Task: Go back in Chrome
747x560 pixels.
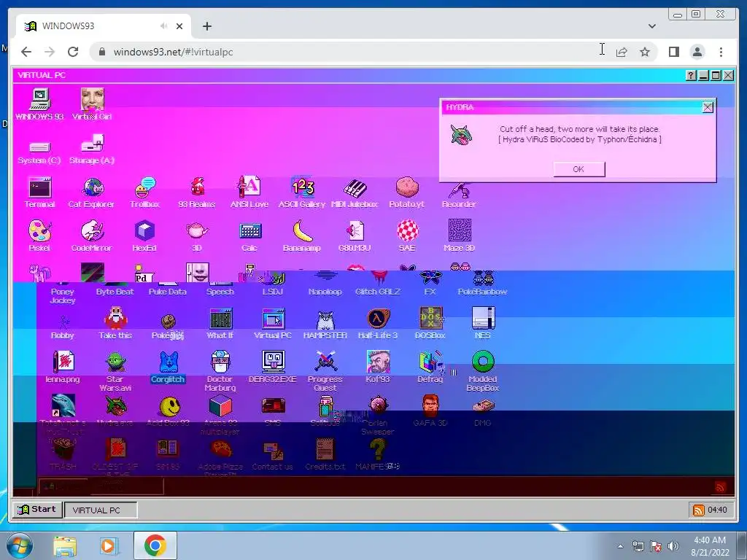Action: click(x=26, y=52)
